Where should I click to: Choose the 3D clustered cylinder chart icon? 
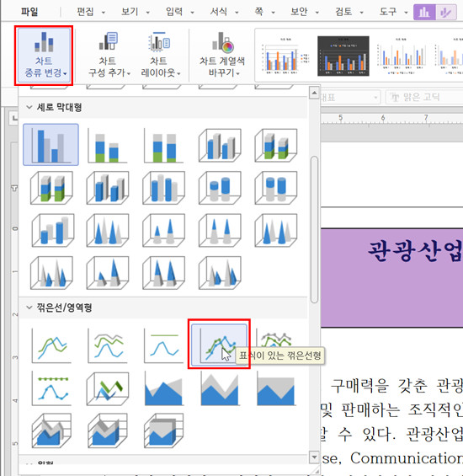[163, 187]
